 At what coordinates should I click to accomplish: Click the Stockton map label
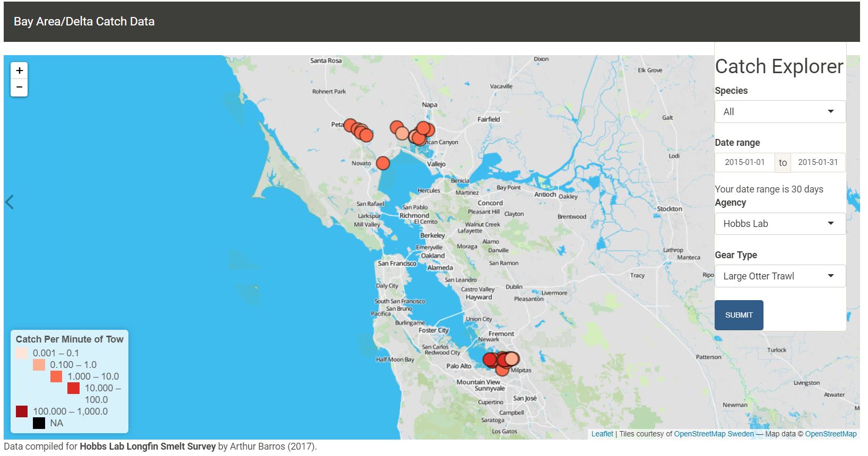670,209
